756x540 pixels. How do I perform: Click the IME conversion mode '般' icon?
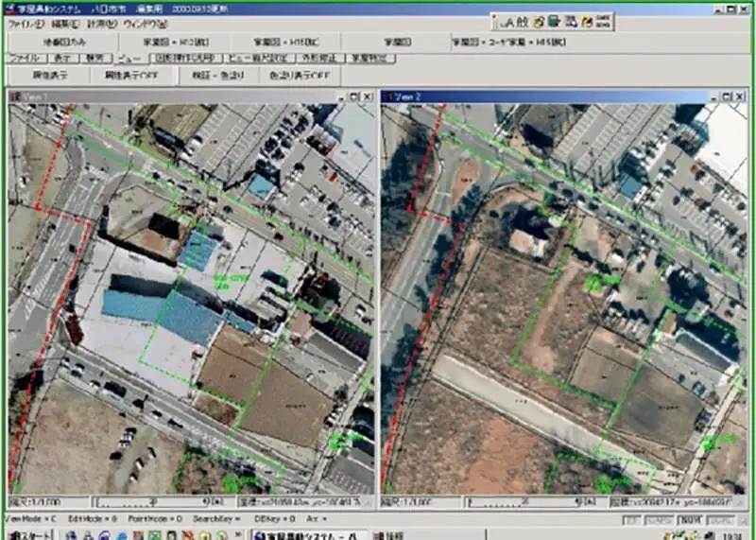coord(524,22)
